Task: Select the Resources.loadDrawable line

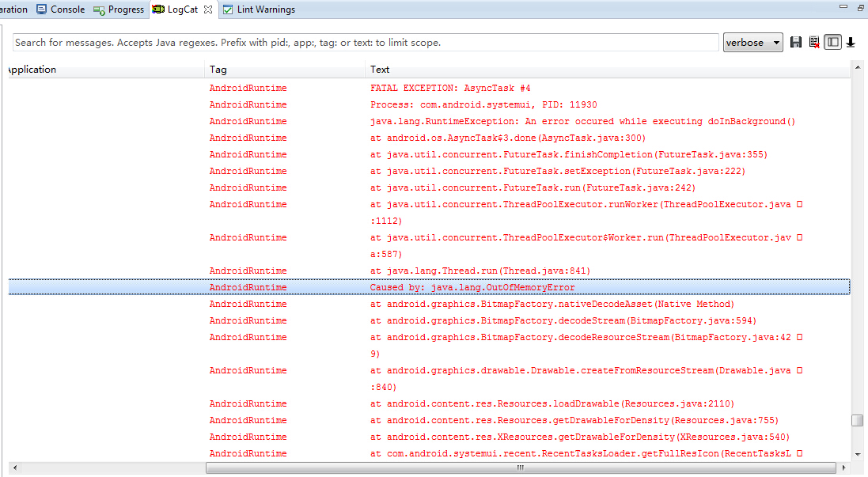Action: [429, 403]
